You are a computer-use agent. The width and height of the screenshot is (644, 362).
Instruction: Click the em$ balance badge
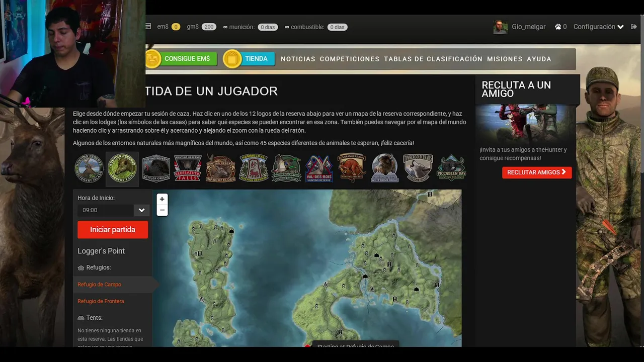point(176,27)
